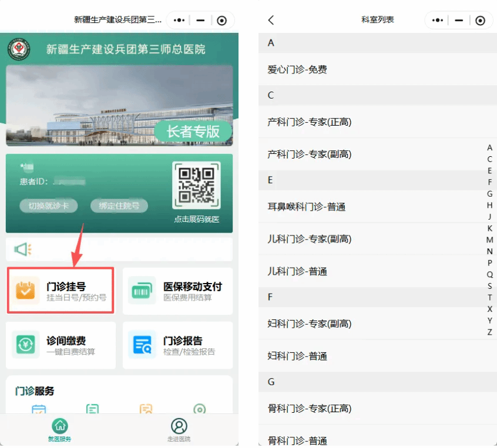Tap the 医保移动支付 card icon
This screenshot has height=448, width=497.
[x=142, y=290]
